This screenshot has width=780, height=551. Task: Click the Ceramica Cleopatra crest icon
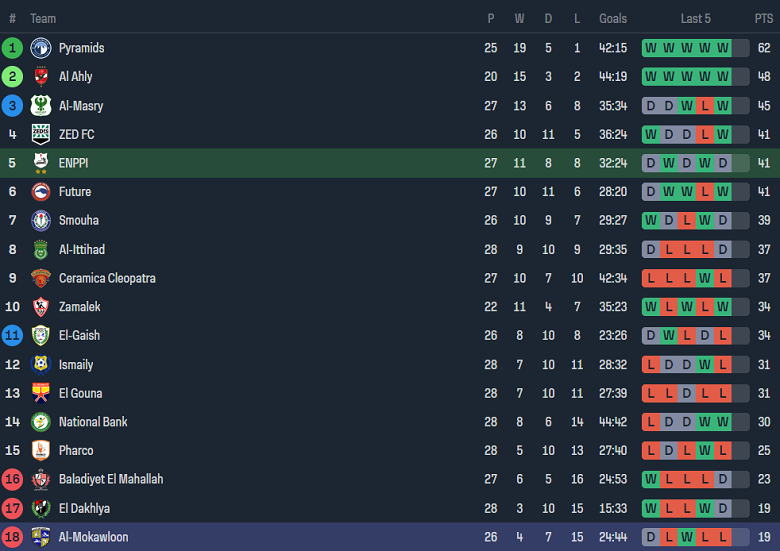pos(41,278)
